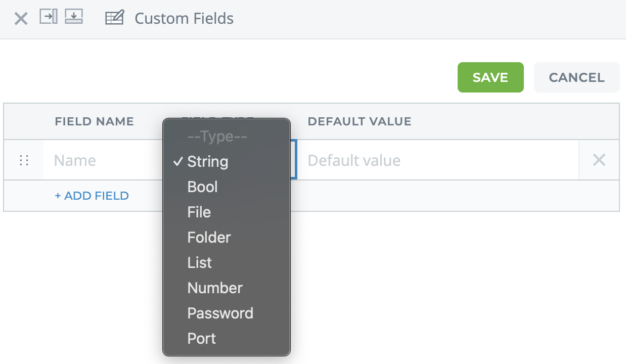Delete the field row using the X
Image resolution: width=626 pixels, height=364 pixels.
599,160
